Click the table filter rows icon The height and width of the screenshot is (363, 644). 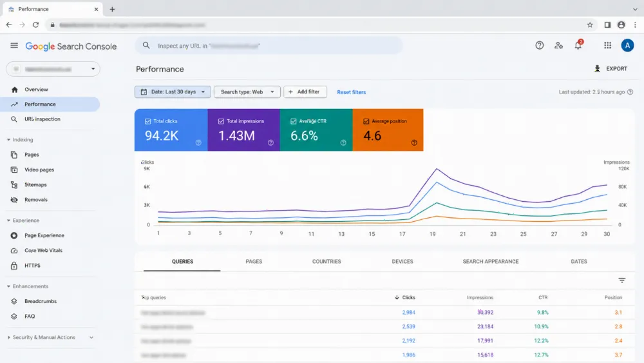622,280
